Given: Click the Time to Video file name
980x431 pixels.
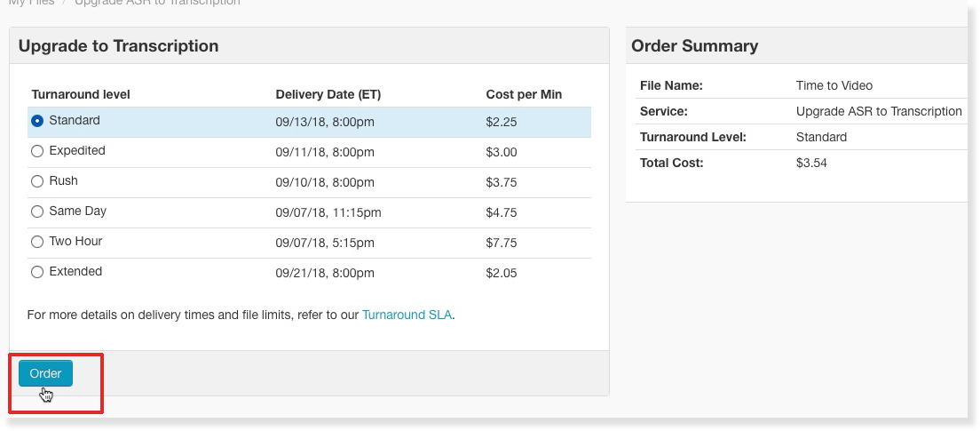Looking at the screenshot, I should click(x=834, y=85).
